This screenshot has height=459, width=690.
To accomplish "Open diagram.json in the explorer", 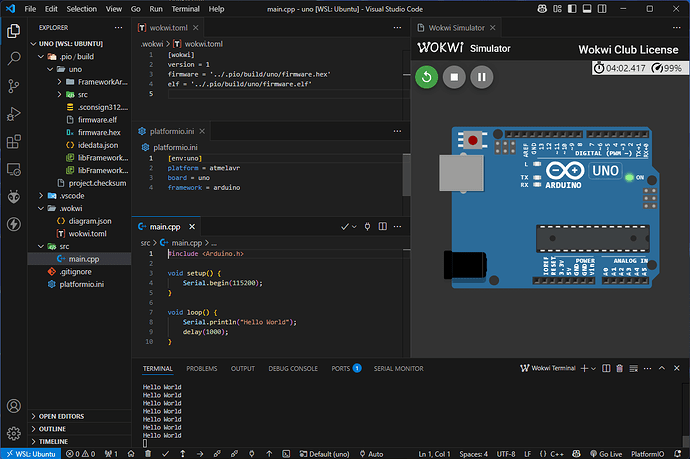I will click(80, 221).
